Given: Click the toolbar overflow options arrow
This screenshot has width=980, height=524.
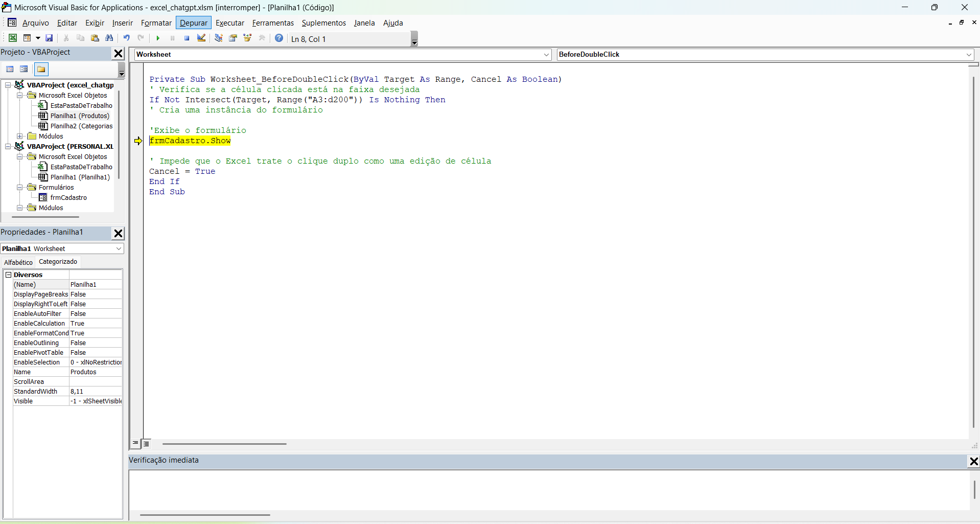Looking at the screenshot, I should click(414, 39).
